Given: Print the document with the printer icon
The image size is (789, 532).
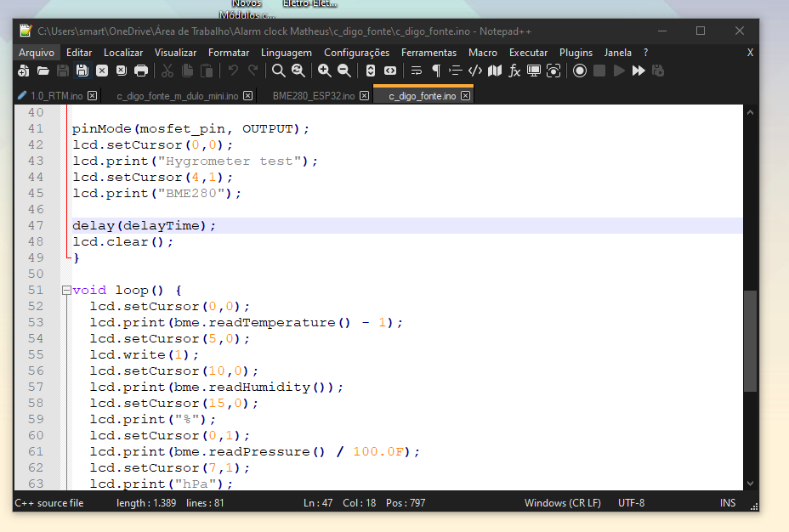Looking at the screenshot, I should click(x=141, y=71).
